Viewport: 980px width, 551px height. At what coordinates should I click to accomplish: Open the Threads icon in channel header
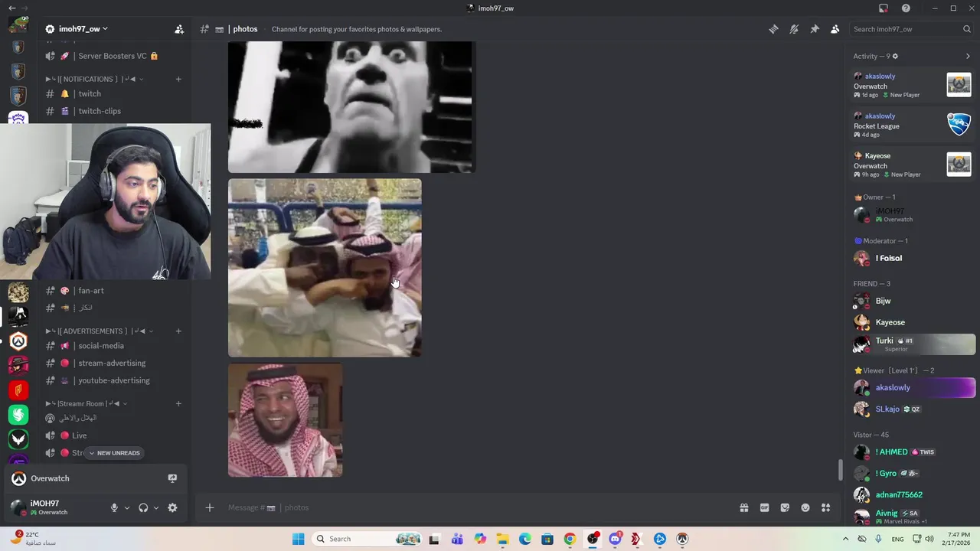coord(773,29)
